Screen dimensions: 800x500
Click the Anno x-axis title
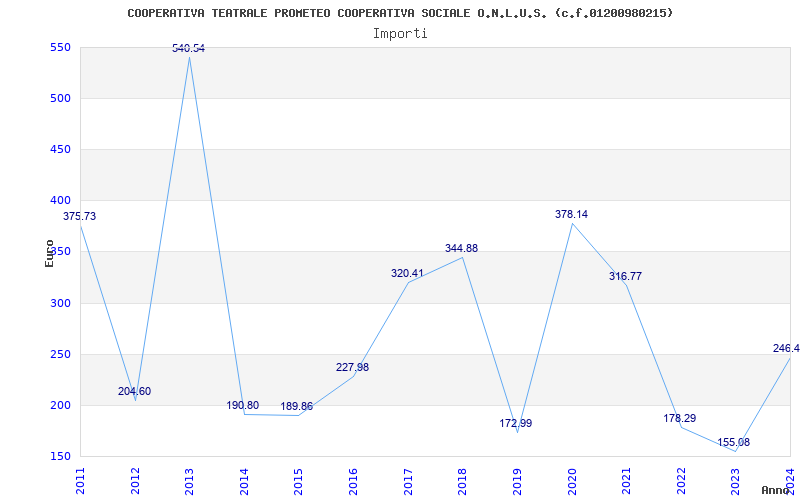(775, 490)
